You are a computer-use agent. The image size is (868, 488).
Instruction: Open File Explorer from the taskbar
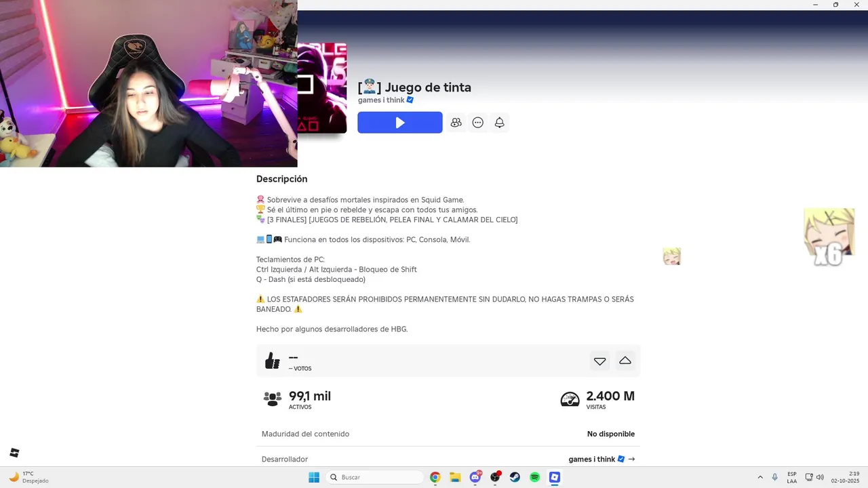tap(455, 477)
